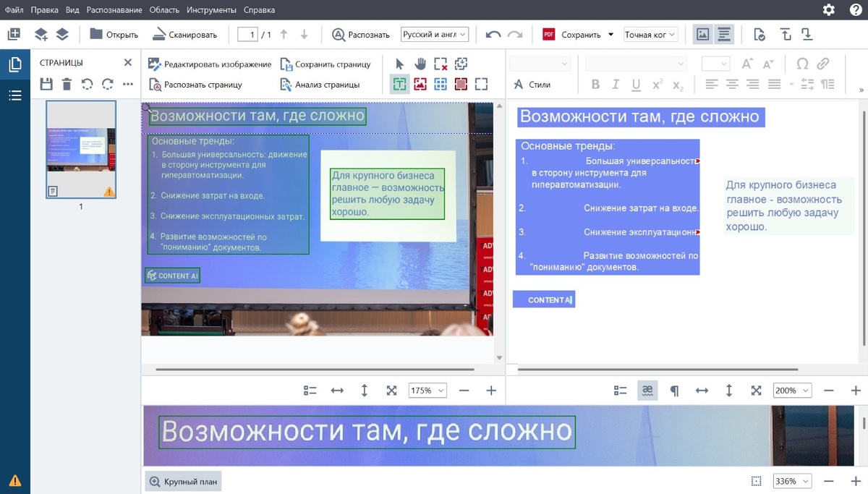The height and width of the screenshot is (494, 868).
Task: Select the Picture area tool
Action: point(421,84)
